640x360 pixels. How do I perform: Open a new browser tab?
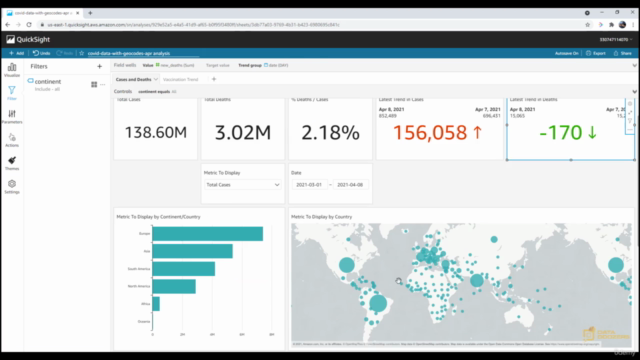(90, 13)
